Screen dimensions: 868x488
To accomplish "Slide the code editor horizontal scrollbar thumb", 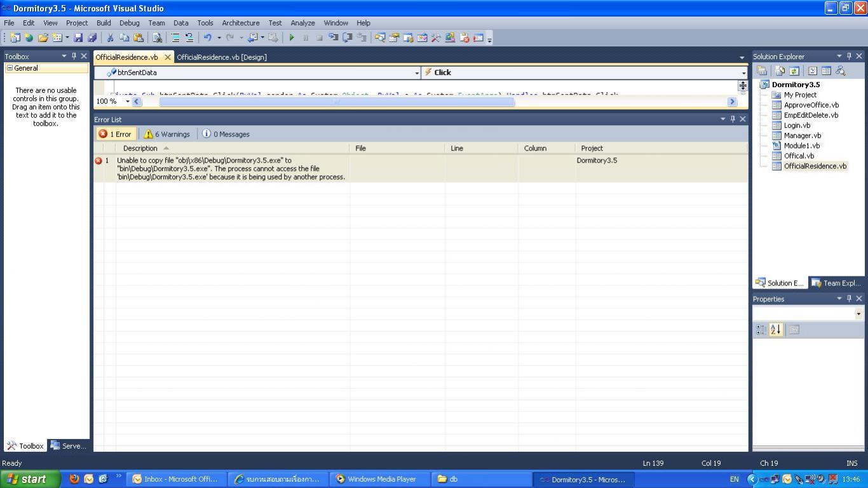I will 337,101.
